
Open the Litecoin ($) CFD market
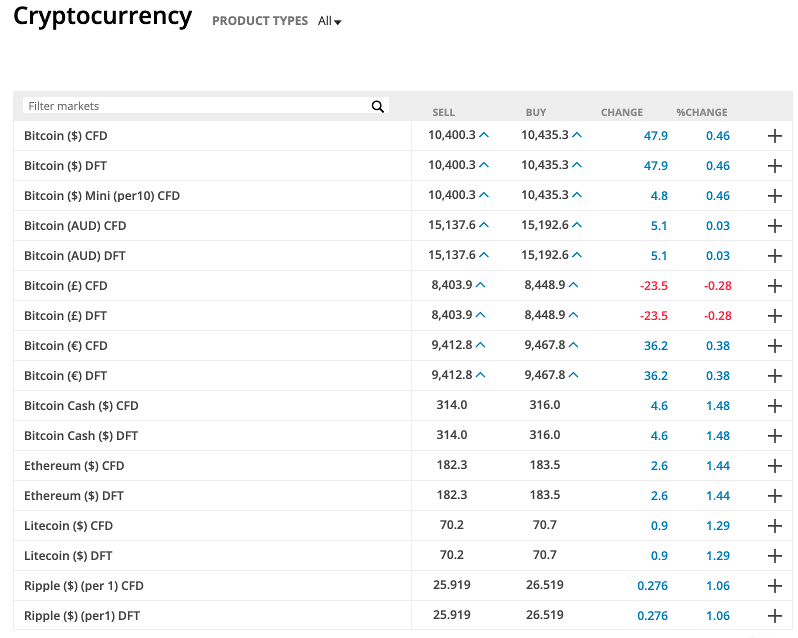tap(68, 526)
